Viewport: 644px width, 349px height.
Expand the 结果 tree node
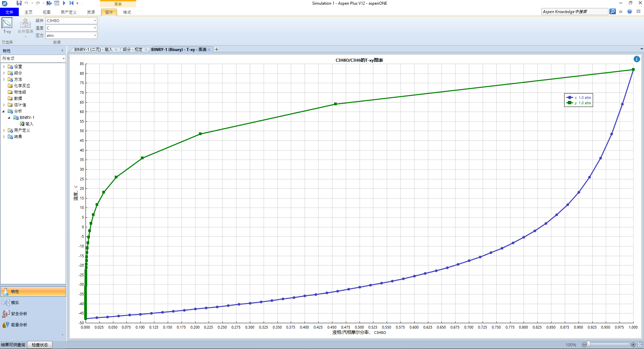4,137
